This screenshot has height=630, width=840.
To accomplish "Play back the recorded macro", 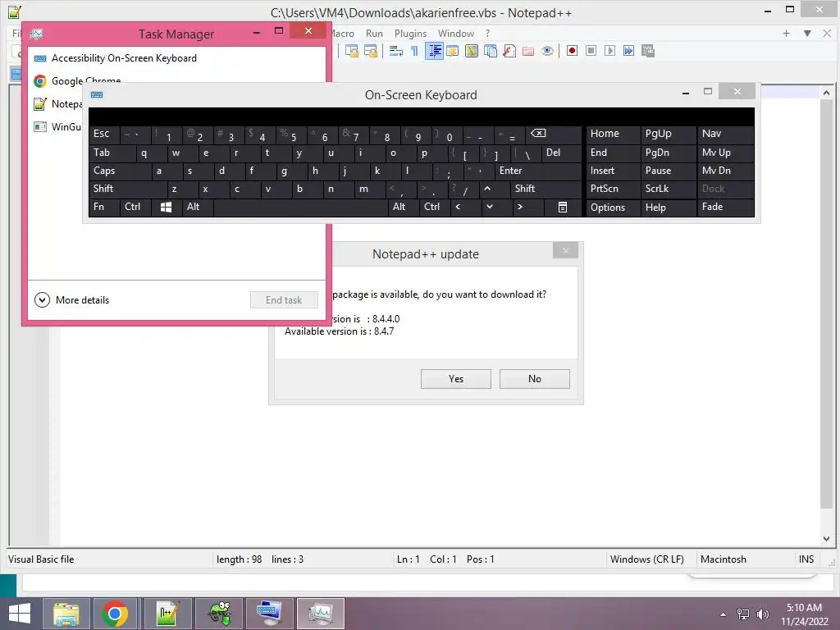I will [x=609, y=51].
